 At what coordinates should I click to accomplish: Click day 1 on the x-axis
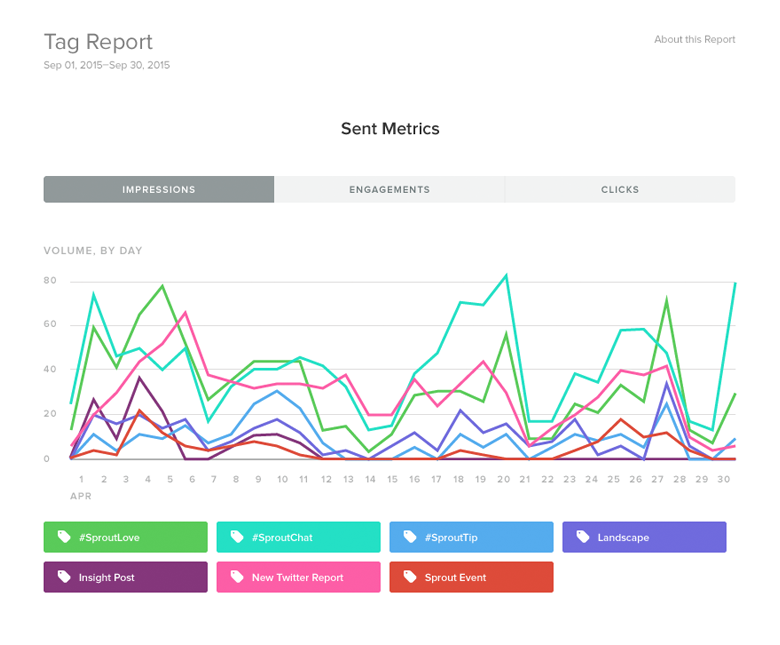[82, 479]
